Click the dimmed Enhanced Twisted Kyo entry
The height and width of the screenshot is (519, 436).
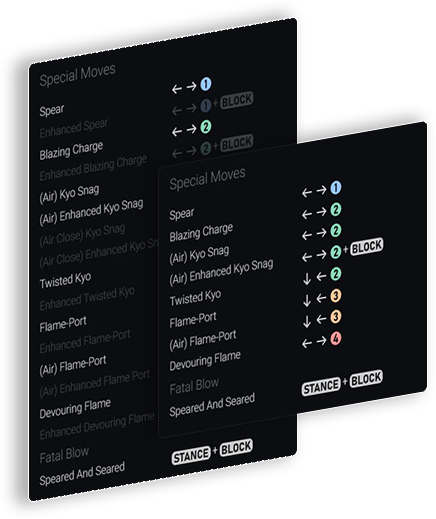pyautogui.click(x=87, y=298)
